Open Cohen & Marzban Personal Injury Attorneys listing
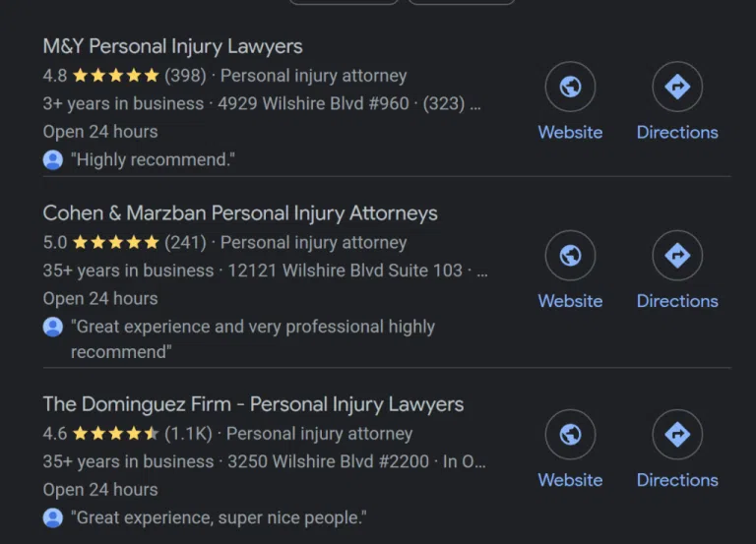Viewport: 756px width, 544px height. (x=240, y=213)
